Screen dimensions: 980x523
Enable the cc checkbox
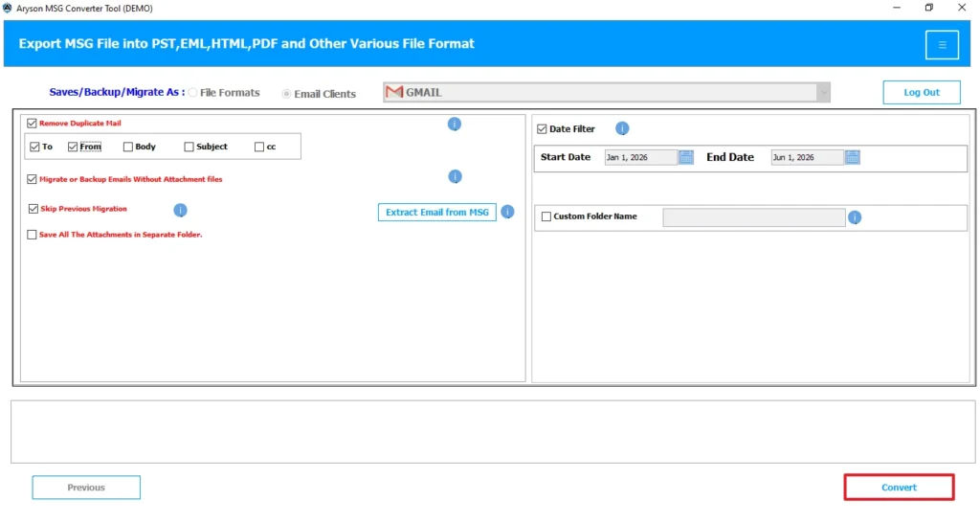tap(258, 147)
